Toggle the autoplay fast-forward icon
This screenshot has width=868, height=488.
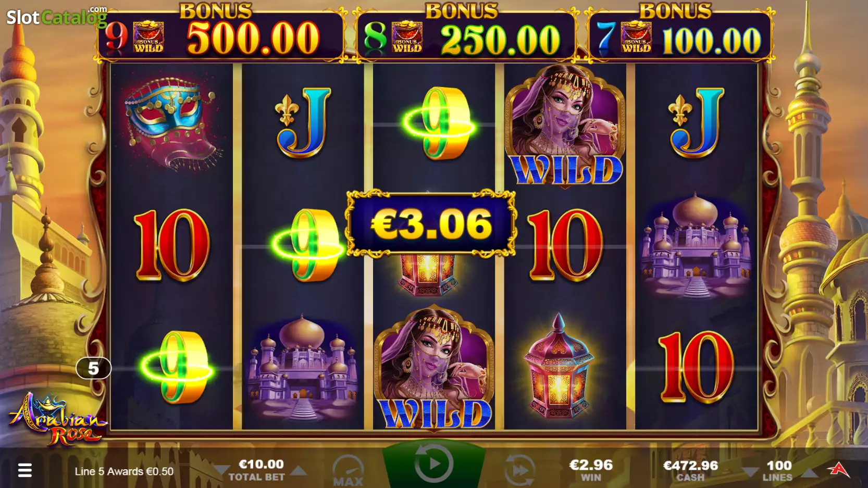click(520, 470)
